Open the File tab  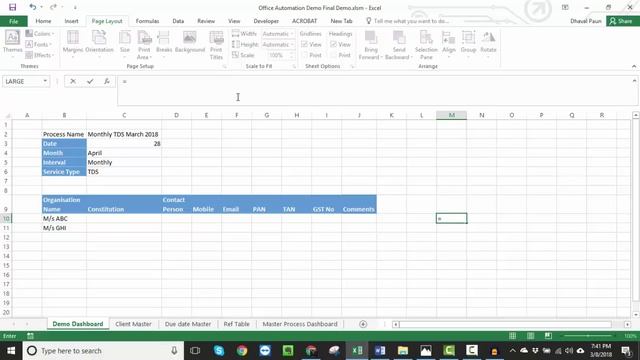point(13,21)
